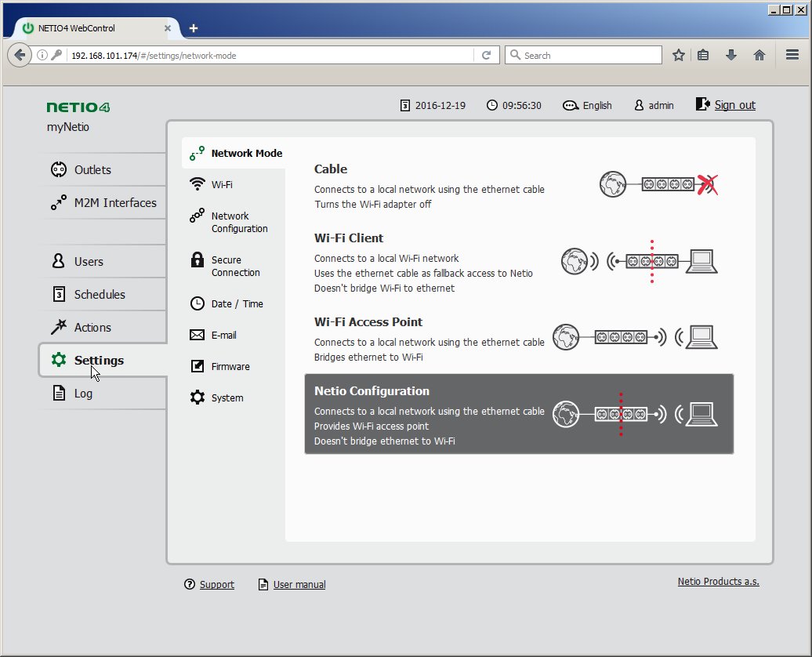
Task: Open M2M Interfaces page
Action: pos(114,202)
